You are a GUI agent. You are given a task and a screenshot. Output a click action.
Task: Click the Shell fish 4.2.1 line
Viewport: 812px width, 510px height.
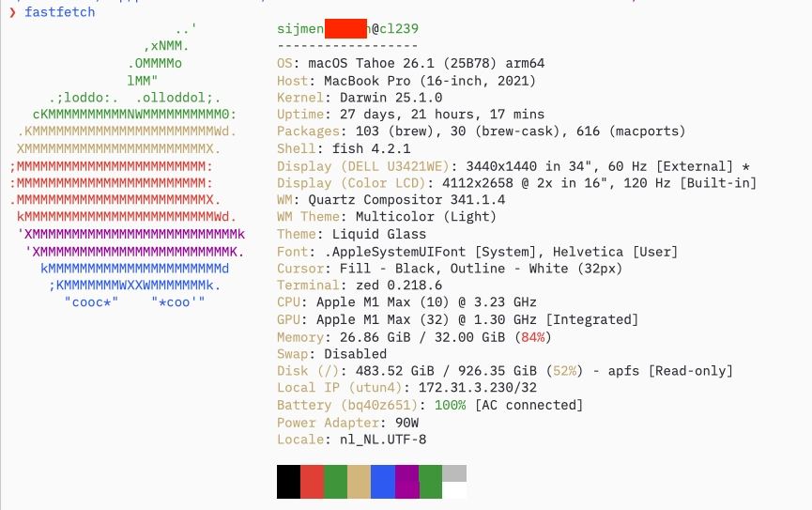coord(344,148)
